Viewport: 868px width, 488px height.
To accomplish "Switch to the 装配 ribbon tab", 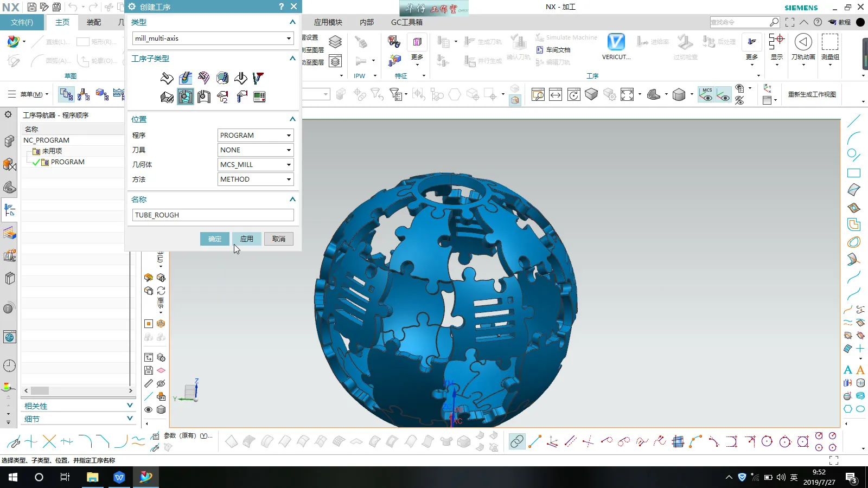I will coord(94,22).
